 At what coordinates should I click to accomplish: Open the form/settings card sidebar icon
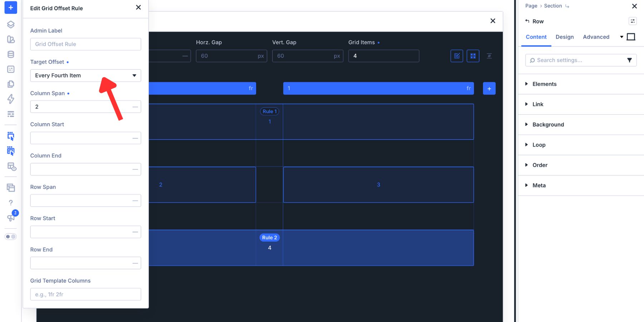pyautogui.click(x=11, y=69)
